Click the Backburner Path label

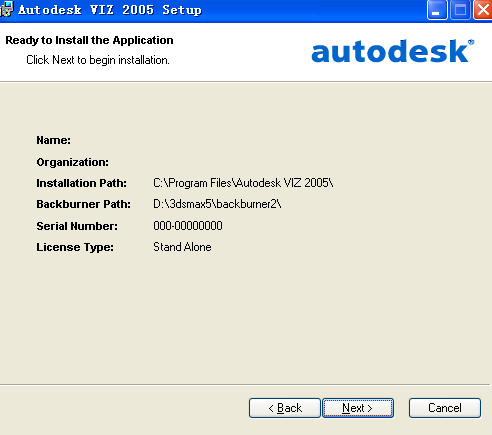point(83,204)
